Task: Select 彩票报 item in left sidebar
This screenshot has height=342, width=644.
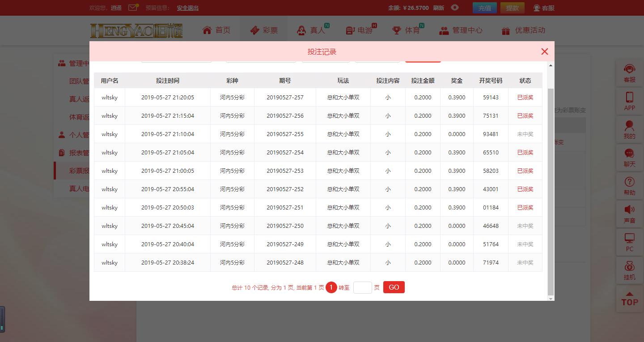Action: tap(79, 171)
